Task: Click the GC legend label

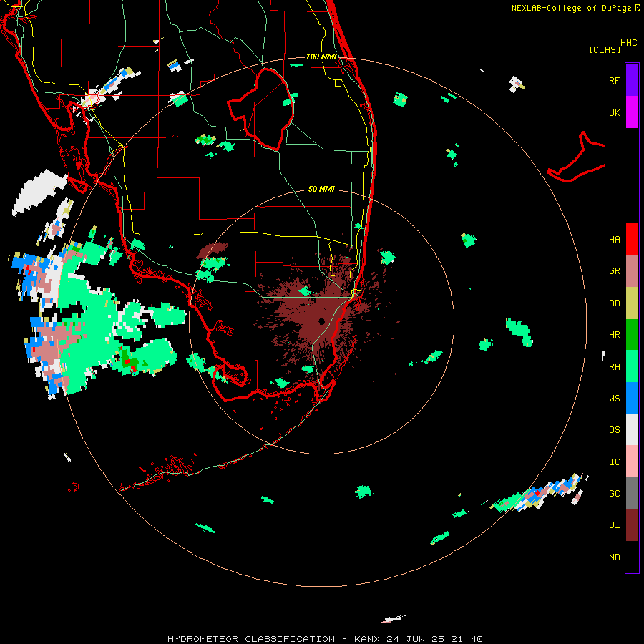Action: click(x=614, y=494)
